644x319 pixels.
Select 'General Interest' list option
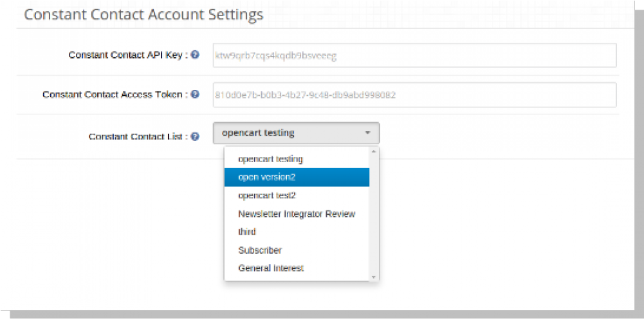pos(270,268)
